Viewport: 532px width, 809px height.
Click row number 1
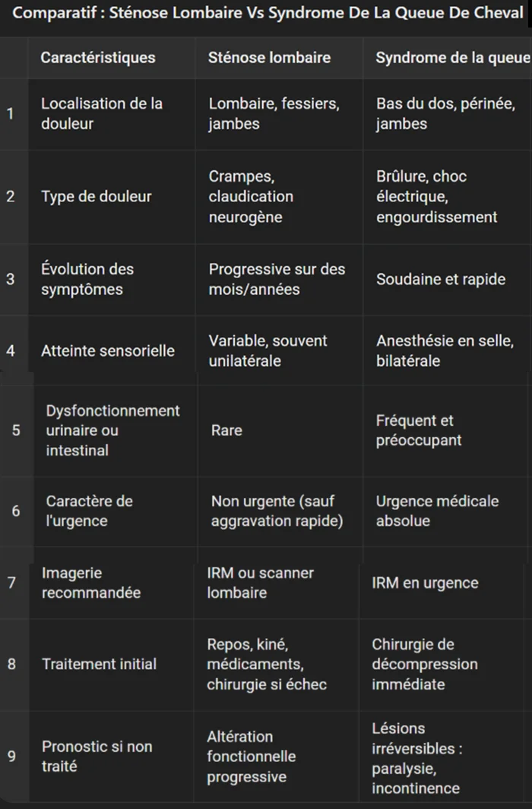[x=10, y=114]
